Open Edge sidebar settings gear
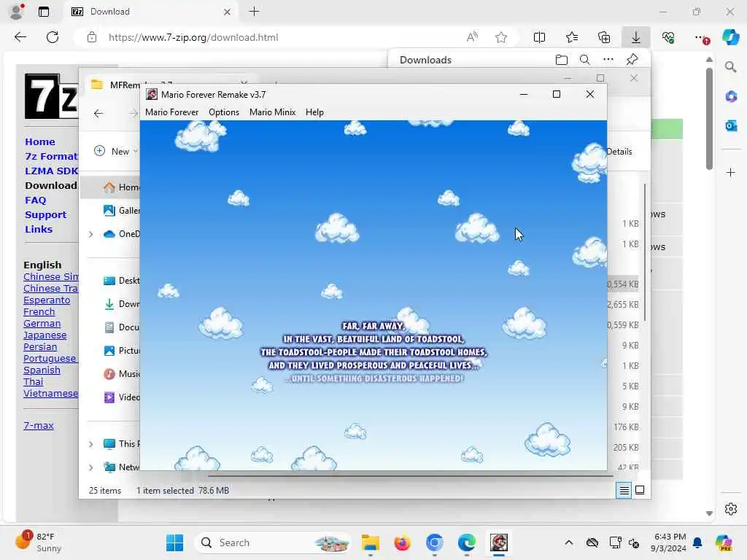The width and height of the screenshot is (747, 560). pyautogui.click(x=731, y=509)
